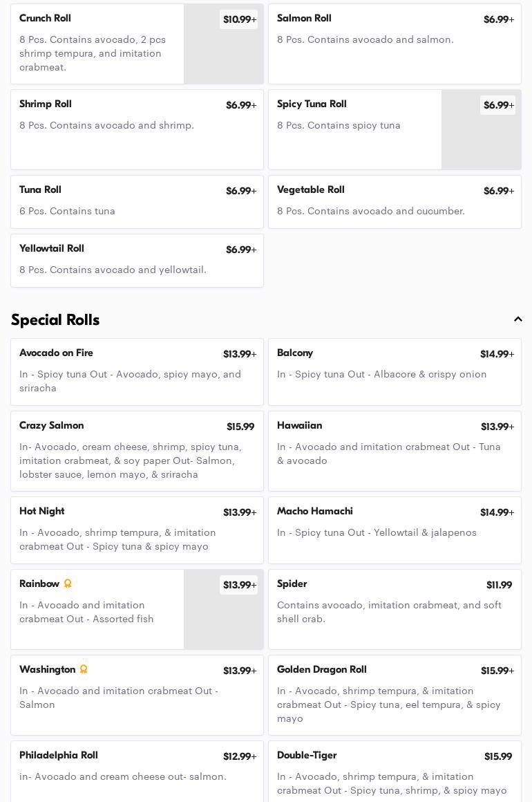Select the Hot Night roll

(x=137, y=530)
